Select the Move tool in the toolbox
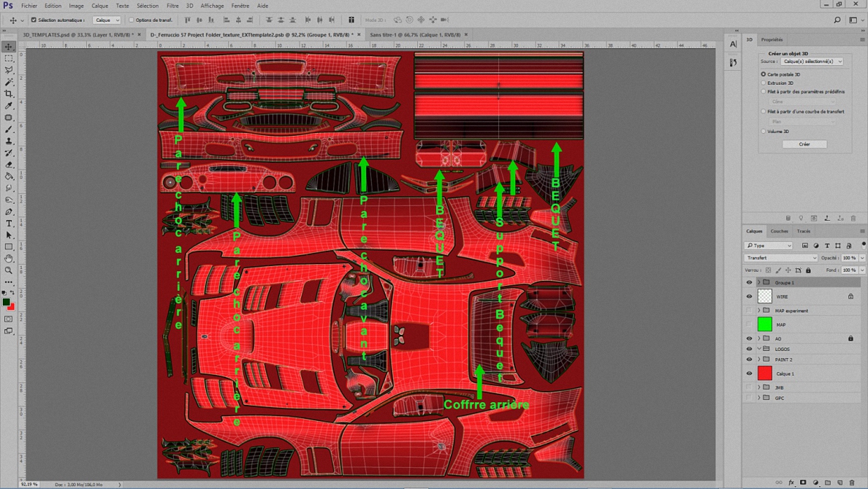The height and width of the screenshot is (489, 868). point(9,46)
